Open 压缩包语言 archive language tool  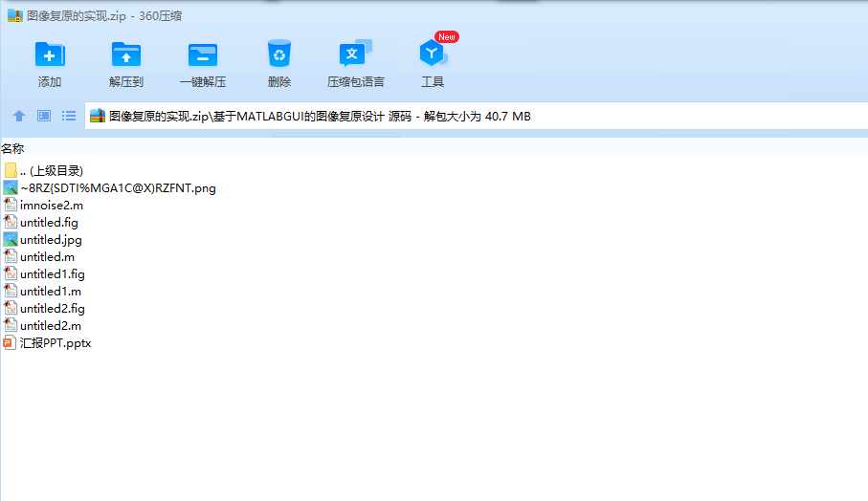tap(355, 54)
